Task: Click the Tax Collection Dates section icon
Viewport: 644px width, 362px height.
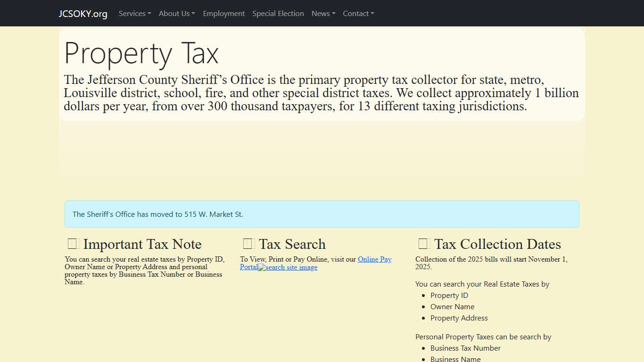Action: 423,243
